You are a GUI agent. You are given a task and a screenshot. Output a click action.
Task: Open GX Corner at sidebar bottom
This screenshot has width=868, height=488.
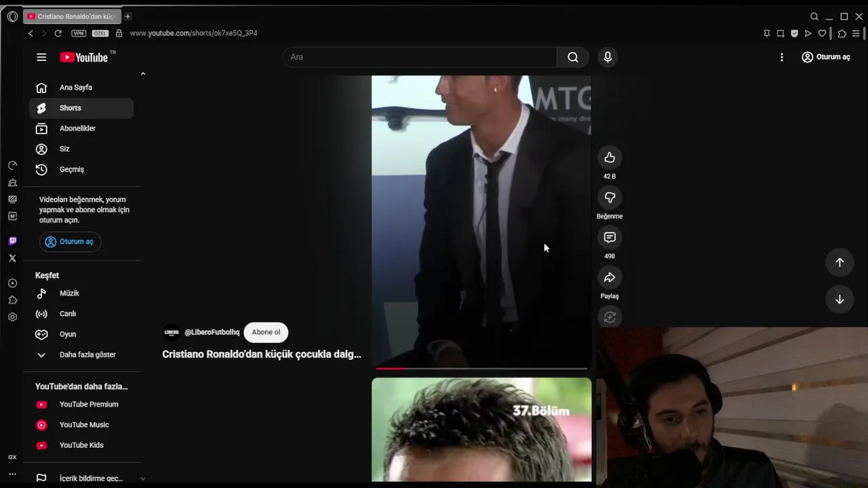(x=12, y=457)
